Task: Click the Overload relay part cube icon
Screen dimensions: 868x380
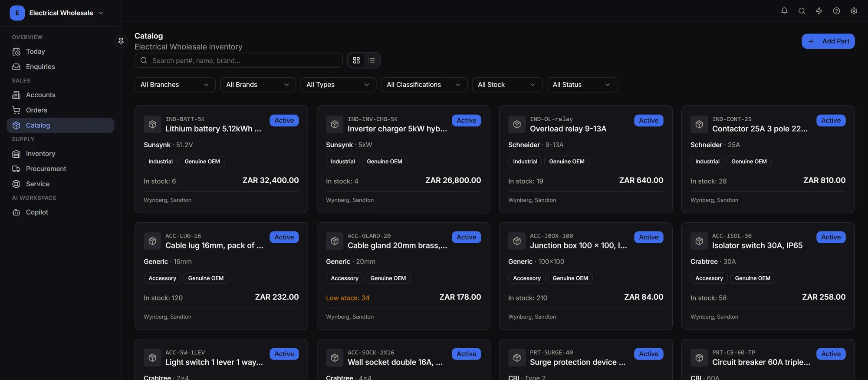Action: (x=517, y=124)
